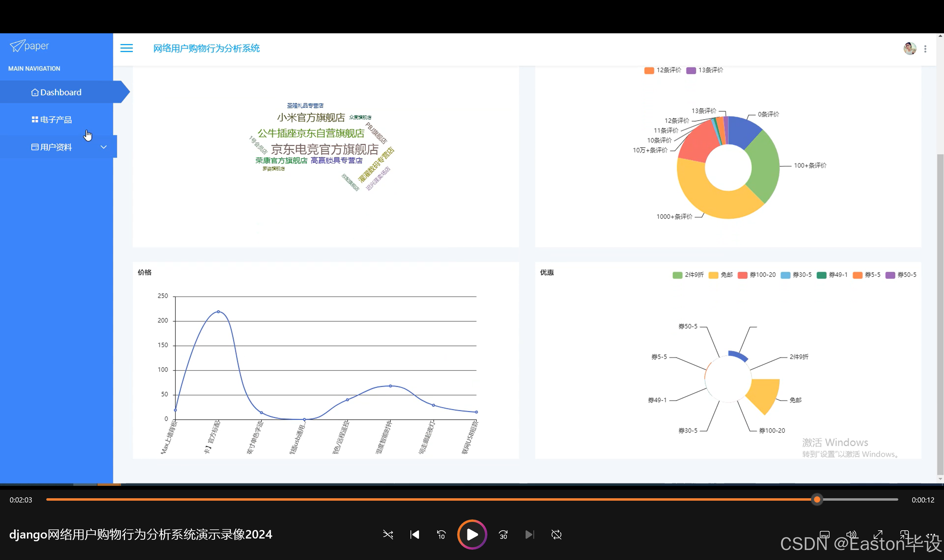Toggle the 免邮 legend item
The height and width of the screenshot is (560, 944).
[721, 275]
